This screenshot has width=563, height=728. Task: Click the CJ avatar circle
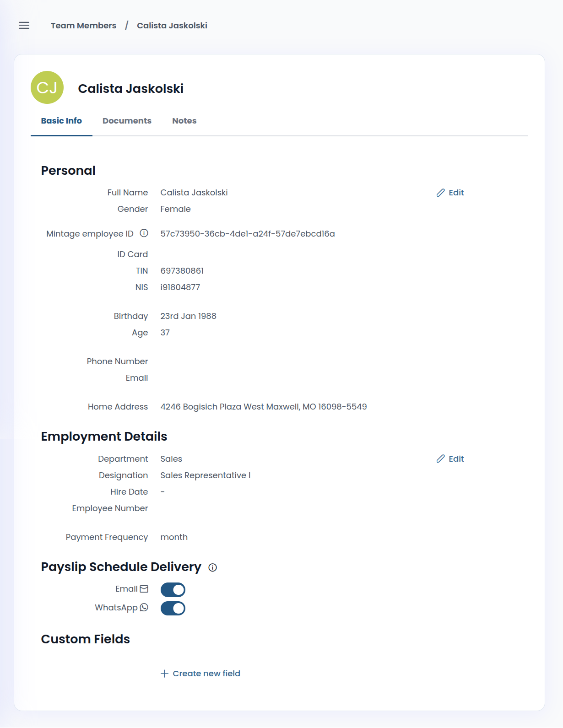pos(47,87)
